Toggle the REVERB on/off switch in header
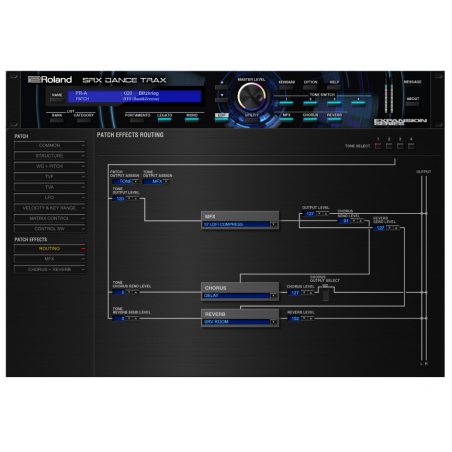452x452 pixels. tap(334, 119)
